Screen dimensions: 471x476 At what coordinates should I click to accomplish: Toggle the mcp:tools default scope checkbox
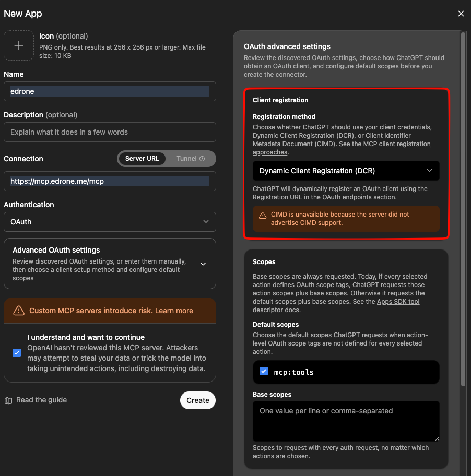tap(264, 371)
